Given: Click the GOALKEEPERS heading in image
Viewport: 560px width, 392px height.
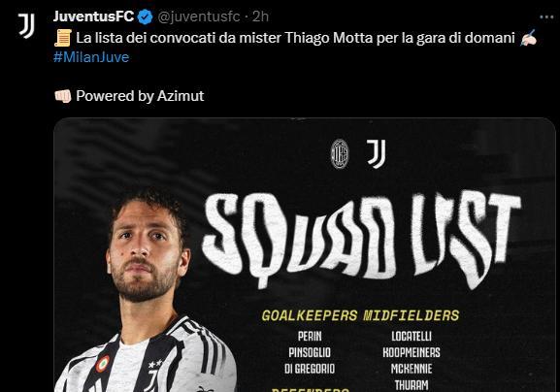Looking at the screenshot, I should point(310,315).
